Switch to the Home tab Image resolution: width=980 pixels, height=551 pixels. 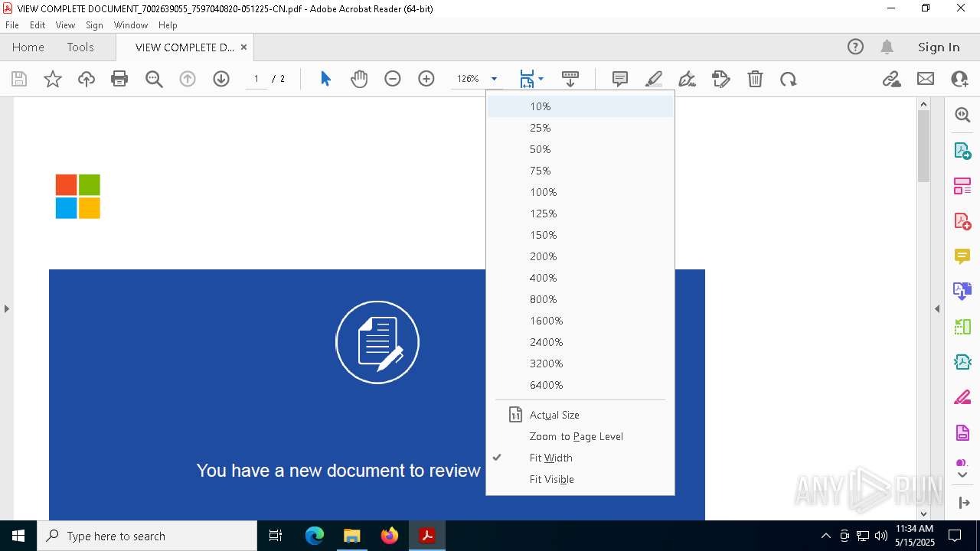point(28,47)
